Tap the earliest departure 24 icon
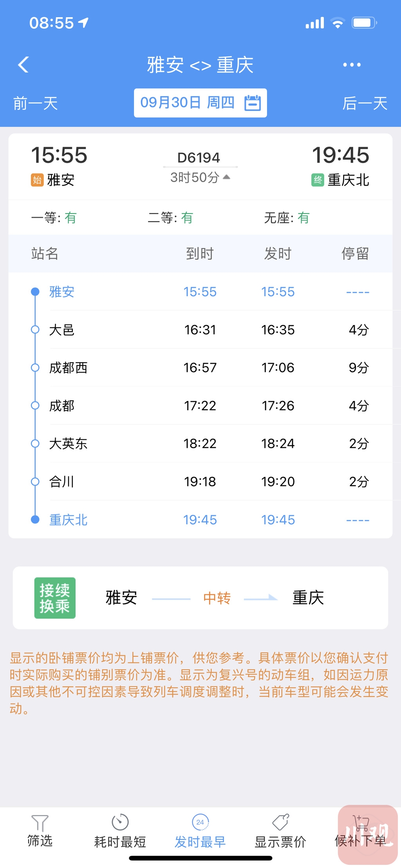 [200, 822]
